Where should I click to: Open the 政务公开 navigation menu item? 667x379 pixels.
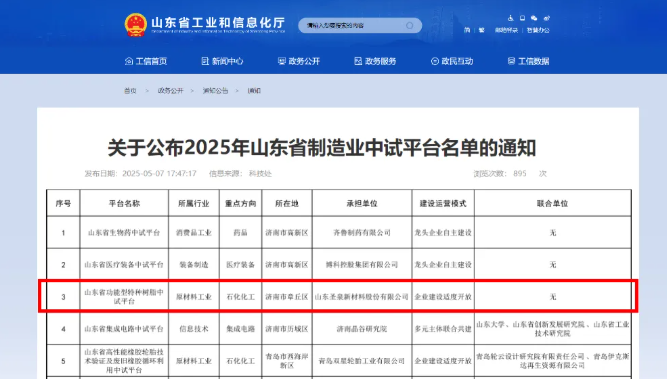[304, 61]
